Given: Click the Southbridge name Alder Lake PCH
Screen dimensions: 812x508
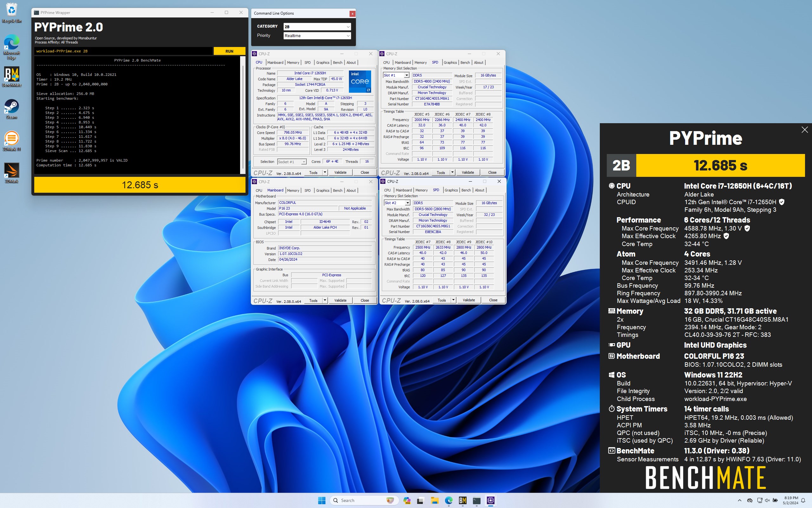Looking at the screenshot, I should [325, 227].
